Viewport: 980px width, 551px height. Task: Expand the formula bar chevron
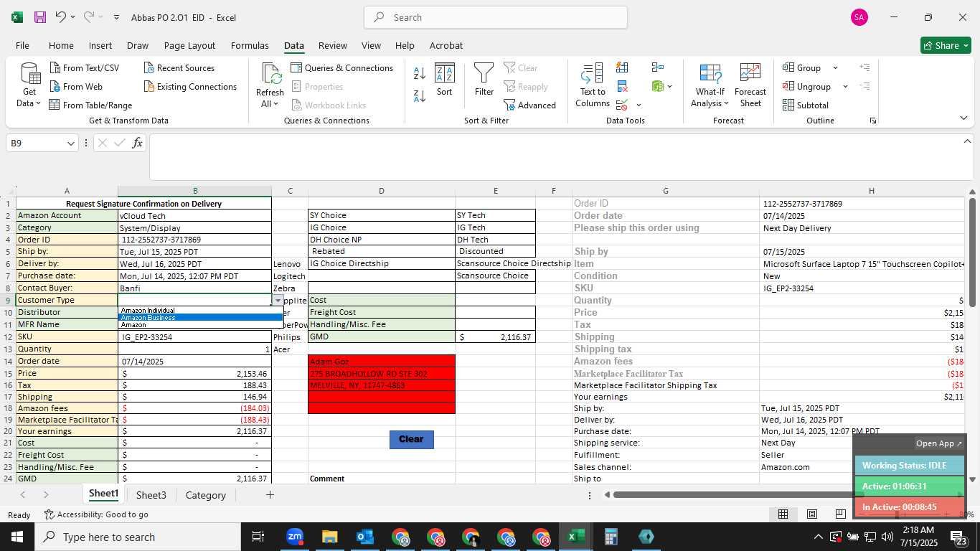pyautogui.click(x=967, y=141)
